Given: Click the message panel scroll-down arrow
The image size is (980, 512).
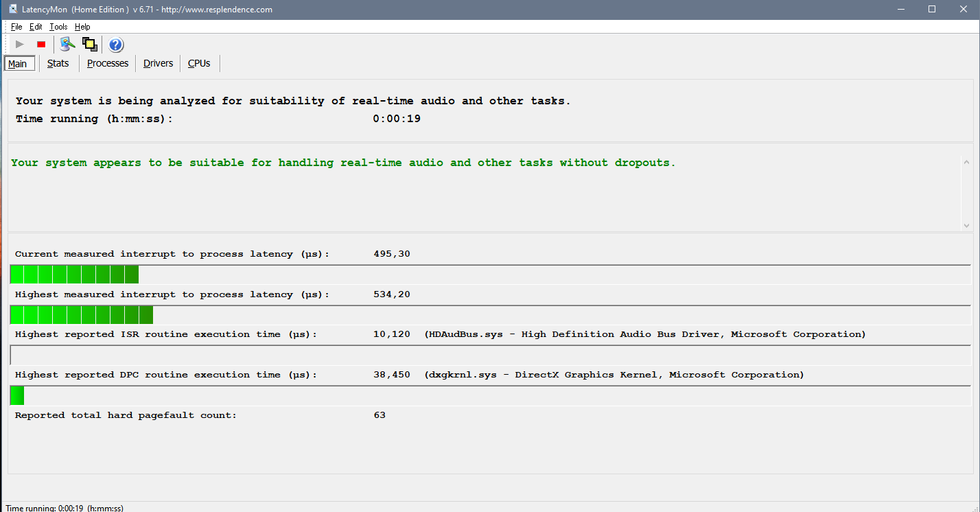Looking at the screenshot, I should tap(966, 225).
